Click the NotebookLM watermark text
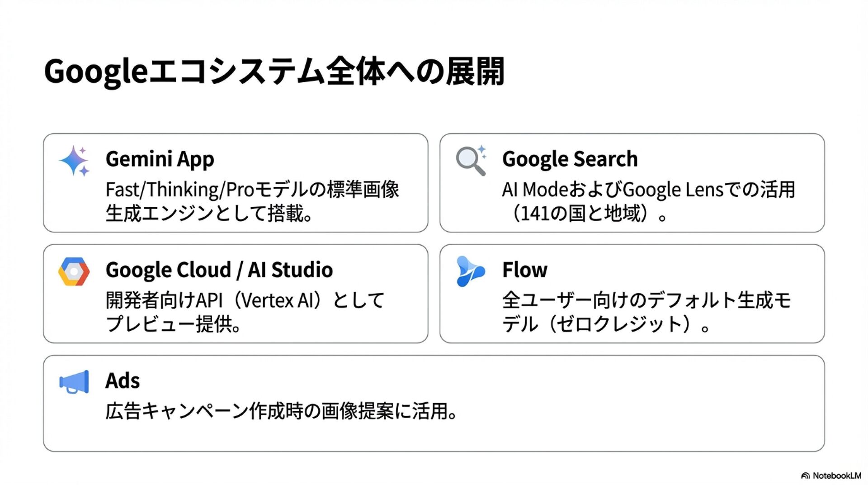The height and width of the screenshot is (485, 868). click(836, 475)
